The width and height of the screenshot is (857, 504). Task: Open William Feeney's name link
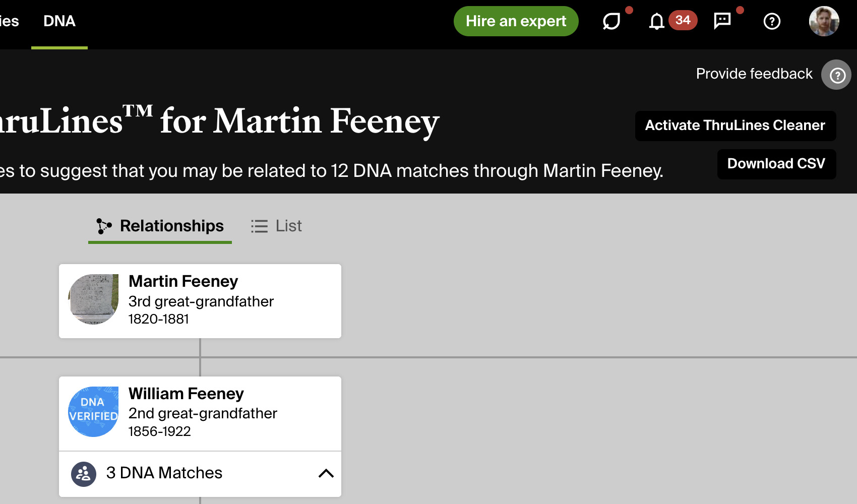coord(186,394)
